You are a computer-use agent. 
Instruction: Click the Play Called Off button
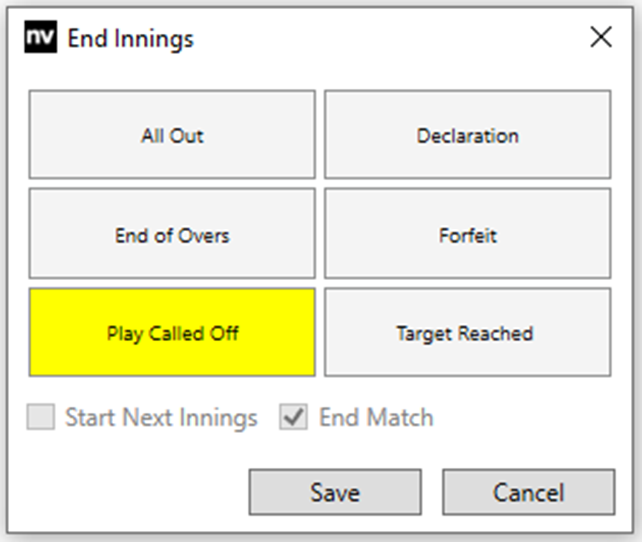pos(172,333)
